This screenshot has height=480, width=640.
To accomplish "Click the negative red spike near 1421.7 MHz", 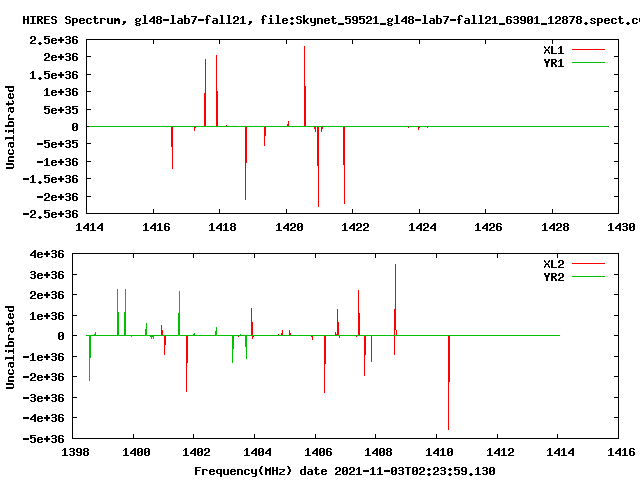I will pos(344,165).
